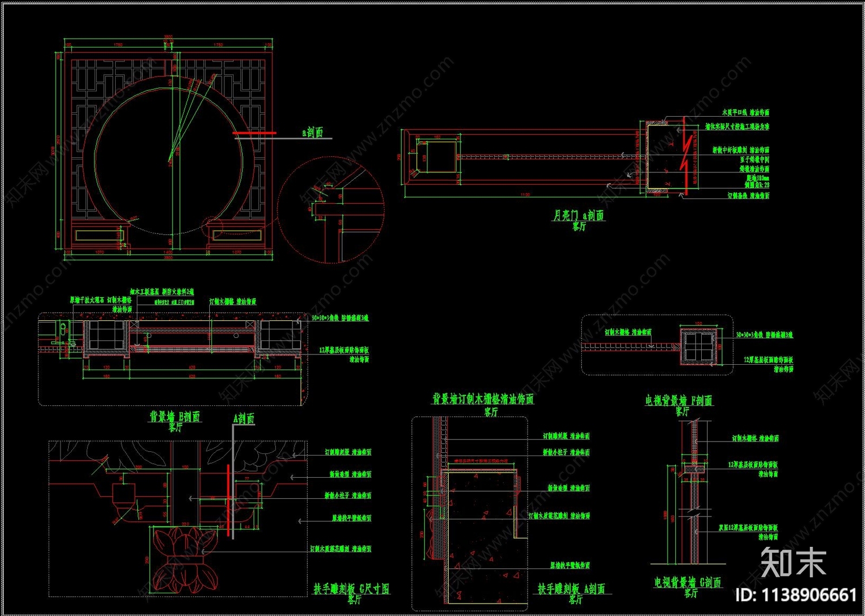Click the "距地580mm" note
The height and width of the screenshot is (616, 865).
[758, 178]
